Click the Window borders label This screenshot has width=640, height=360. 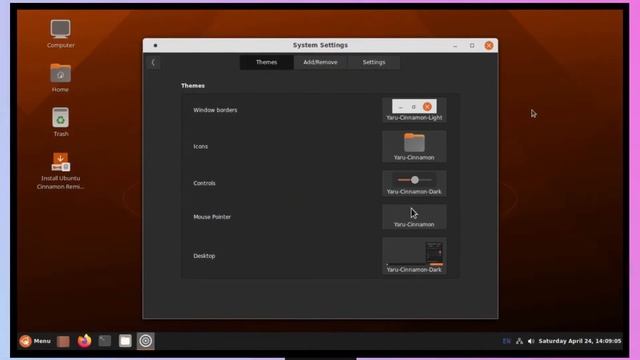point(215,110)
